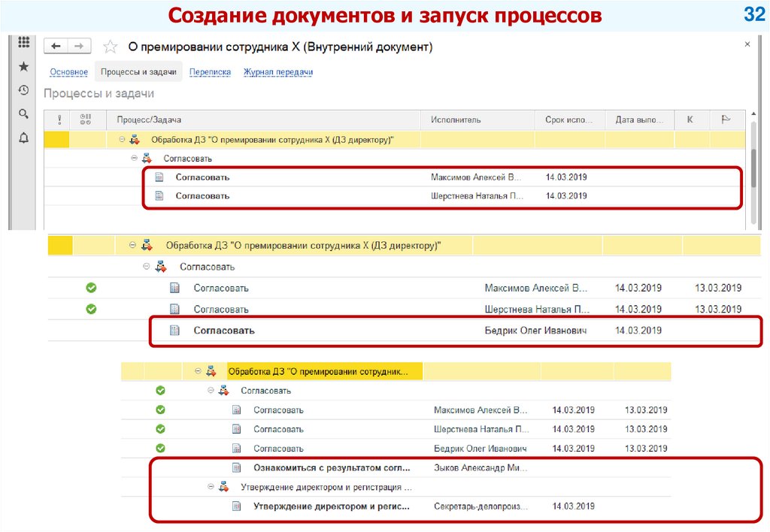Click the К column header
This screenshot has height=532, width=770.
690,119
